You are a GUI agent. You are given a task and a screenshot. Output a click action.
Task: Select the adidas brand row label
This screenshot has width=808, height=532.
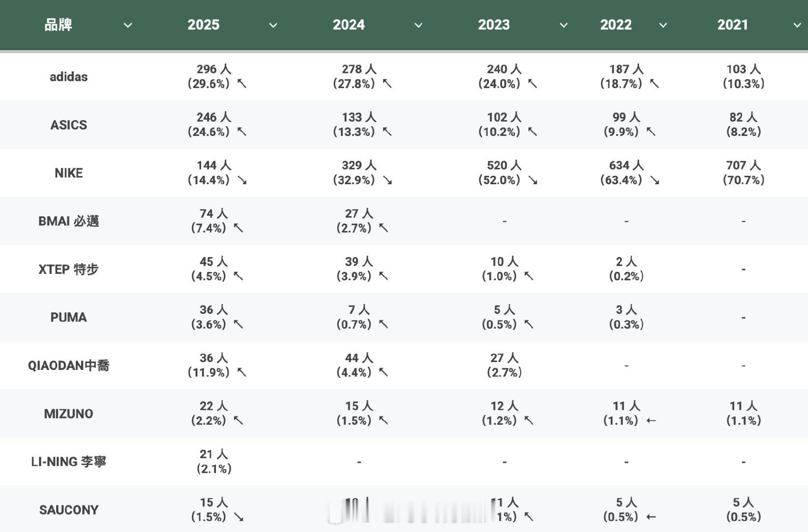69,77
